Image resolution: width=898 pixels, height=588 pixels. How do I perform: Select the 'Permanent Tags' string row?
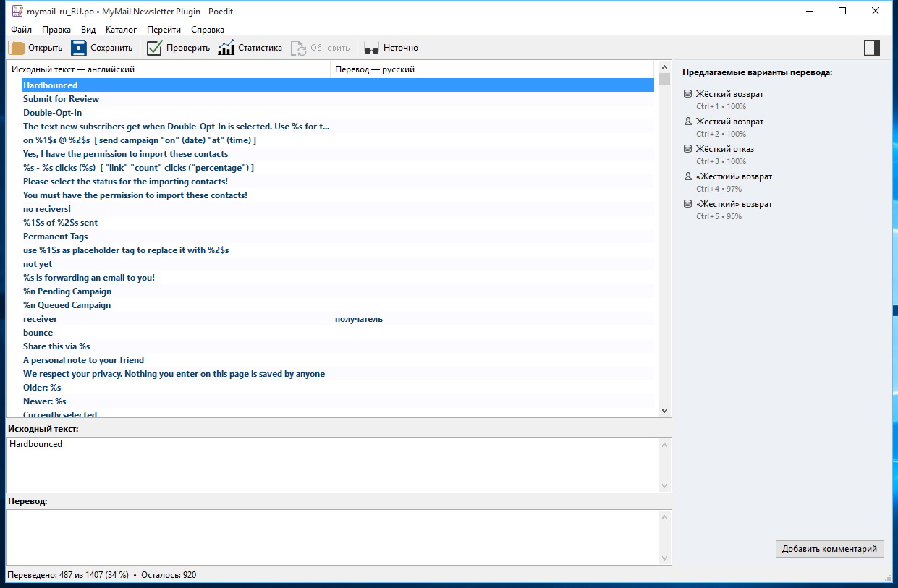(x=55, y=237)
